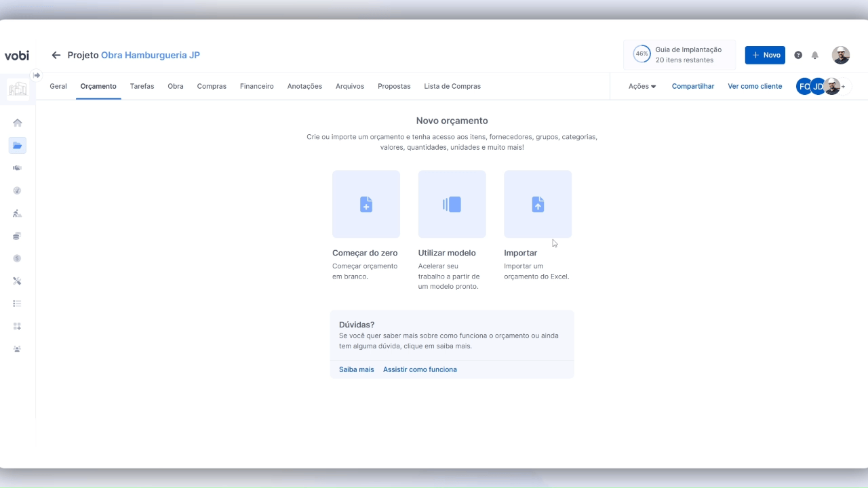Image resolution: width=868 pixels, height=488 pixels.
Task: Go back using the left arrow
Action: pos(56,56)
